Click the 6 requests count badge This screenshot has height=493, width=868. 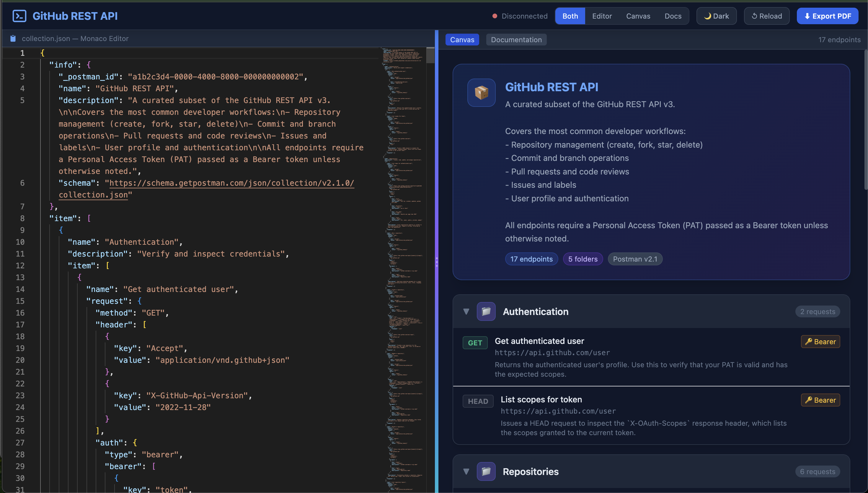click(817, 471)
